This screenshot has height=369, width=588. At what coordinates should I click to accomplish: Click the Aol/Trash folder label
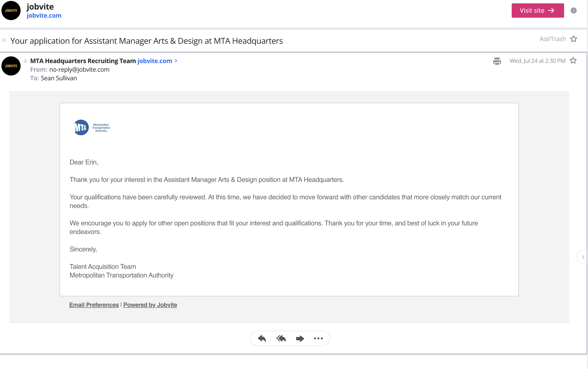(x=552, y=39)
